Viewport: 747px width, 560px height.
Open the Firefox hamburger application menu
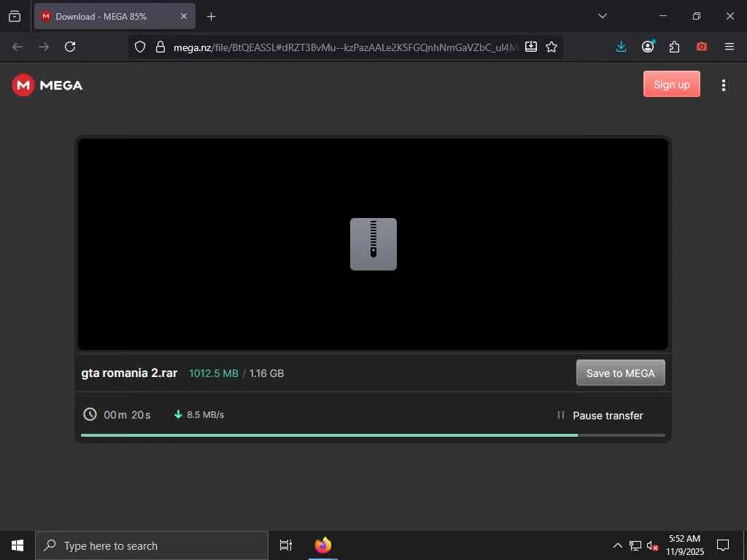point(729,47)
